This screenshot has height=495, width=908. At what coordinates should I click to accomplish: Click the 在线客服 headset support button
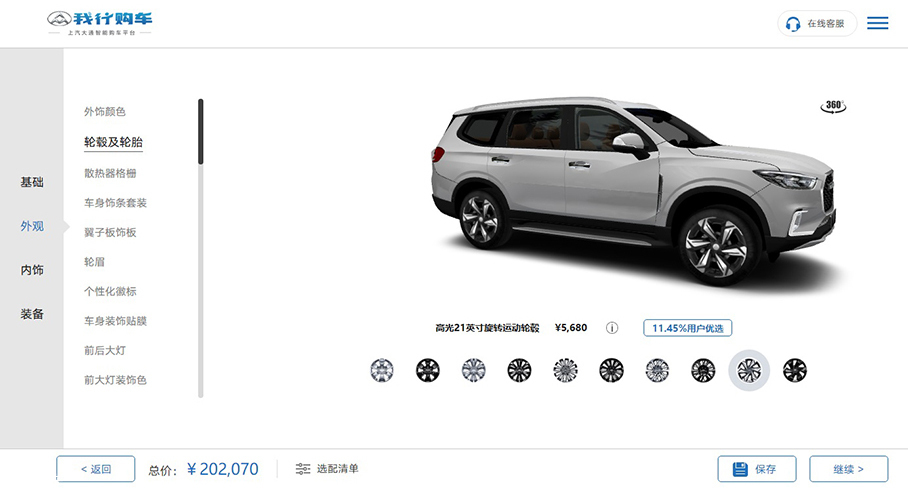click(817, 24)
